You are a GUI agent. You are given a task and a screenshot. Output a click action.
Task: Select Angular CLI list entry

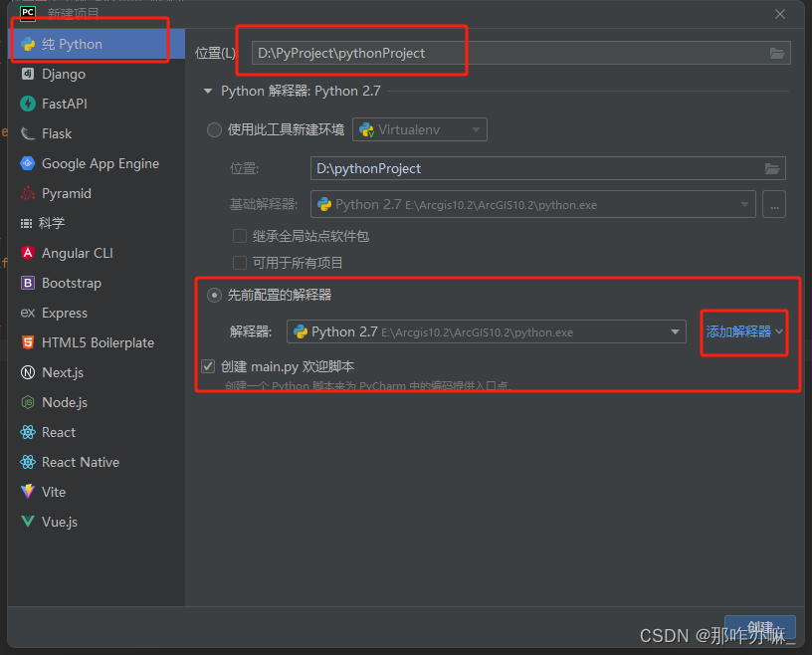coord(97,254)
